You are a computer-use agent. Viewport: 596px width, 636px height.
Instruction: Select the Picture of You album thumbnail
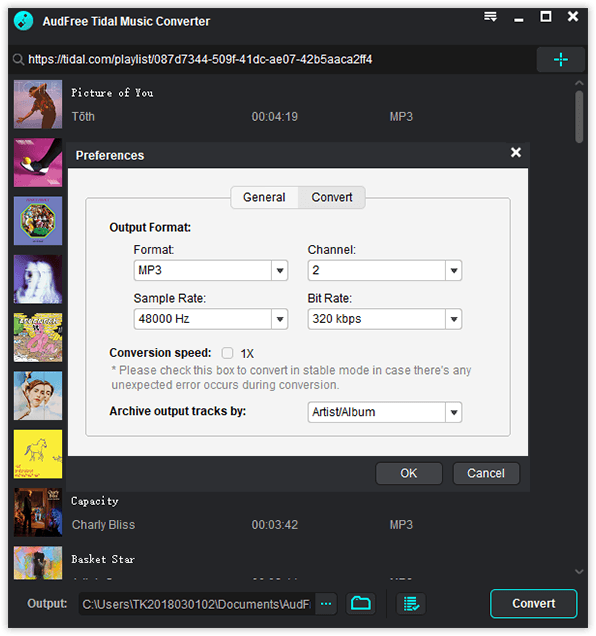click(x=38, y=104)
